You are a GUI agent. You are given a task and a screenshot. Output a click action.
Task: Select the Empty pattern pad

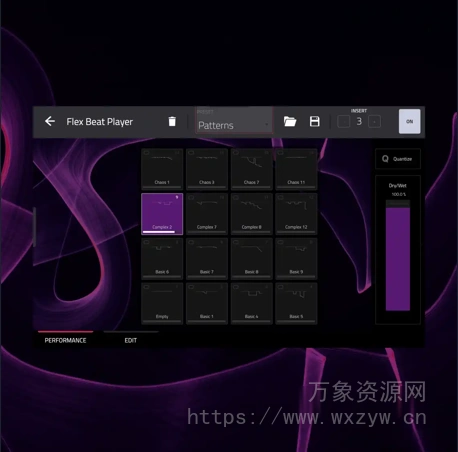click(162, 303)
